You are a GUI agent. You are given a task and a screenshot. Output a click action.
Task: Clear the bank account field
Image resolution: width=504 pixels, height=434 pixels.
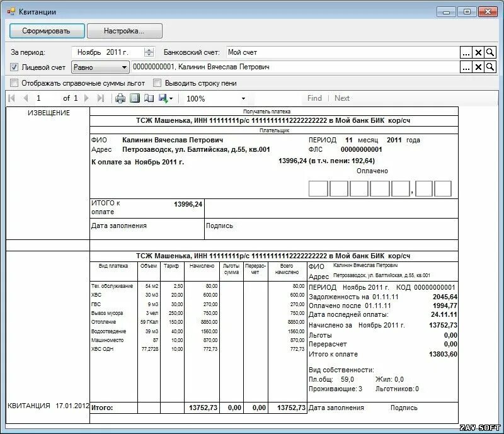click(478, 52)
